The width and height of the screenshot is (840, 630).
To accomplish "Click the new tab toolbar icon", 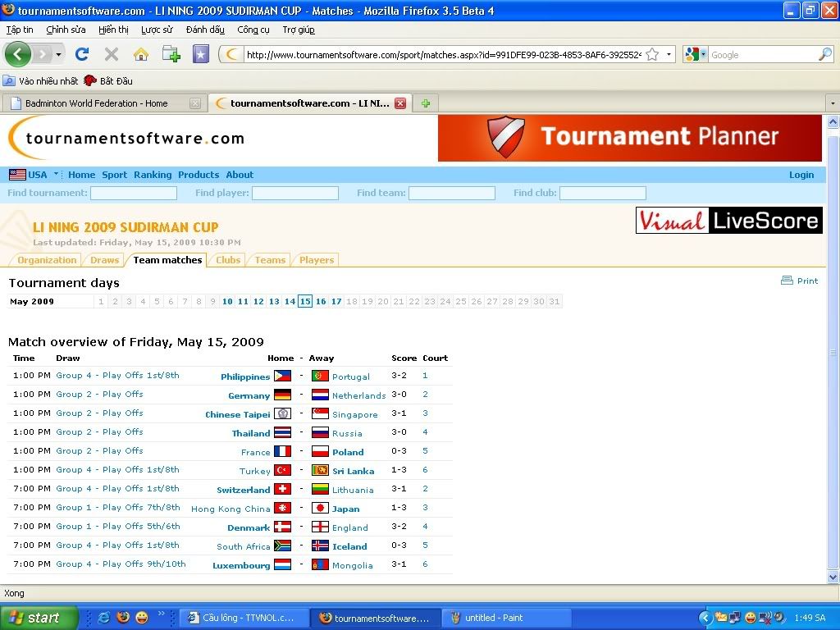I will 171,54.
